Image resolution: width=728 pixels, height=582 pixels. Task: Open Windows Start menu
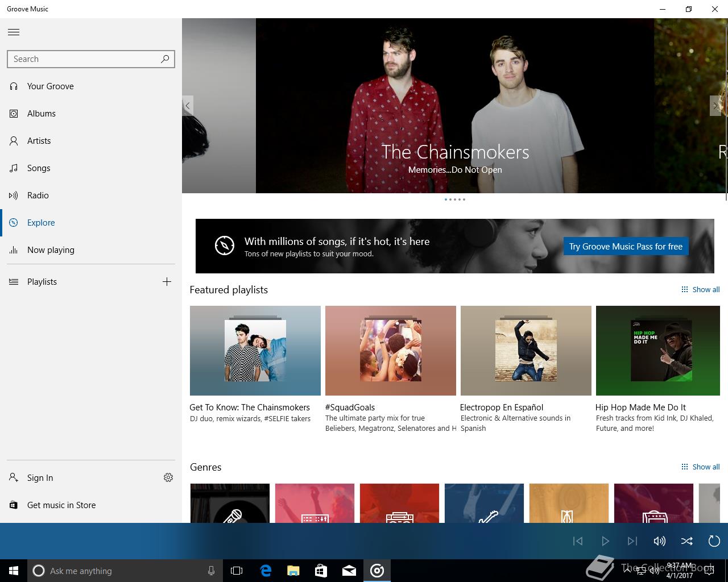(x=14, y=571)
